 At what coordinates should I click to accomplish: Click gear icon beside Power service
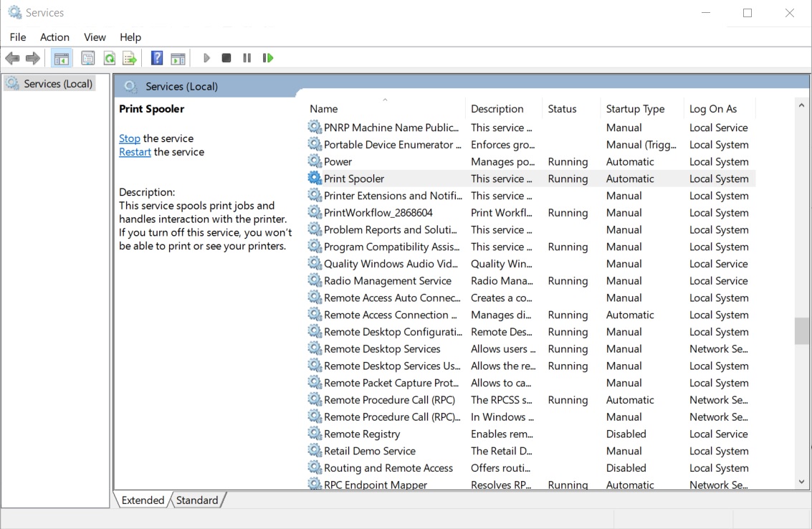tap(315, 161)
